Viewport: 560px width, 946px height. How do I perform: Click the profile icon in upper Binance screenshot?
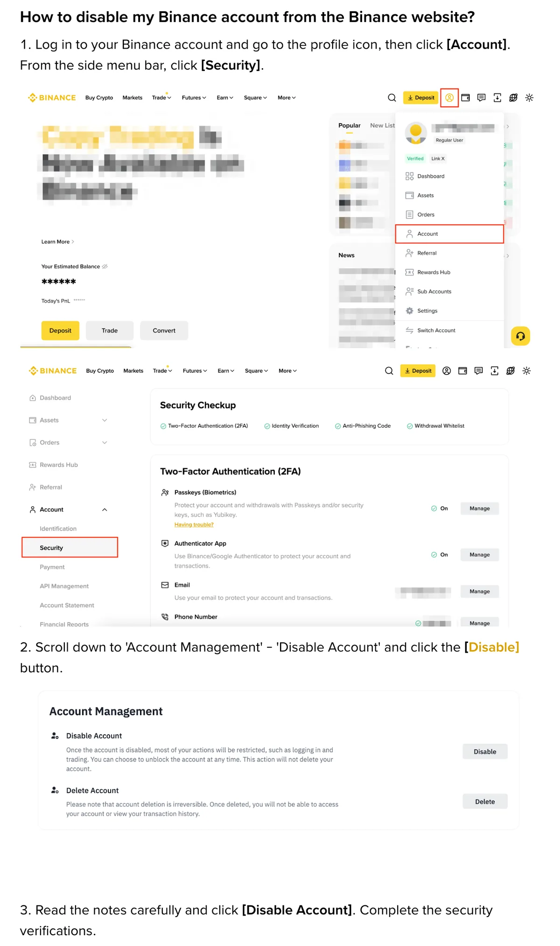tap(449, 98)
